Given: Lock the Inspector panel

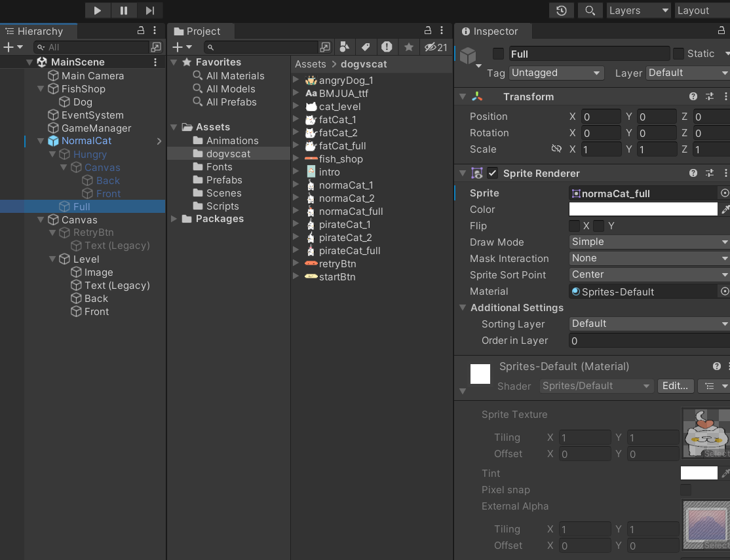Looking at the screenshot, I should click(x=721, y=31).
